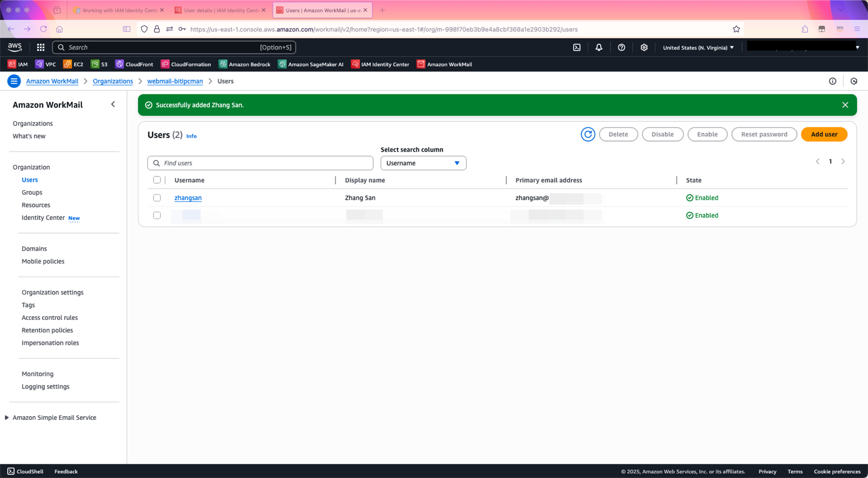Screen dimensions: 868x478
Task: Open the AWS help question mark menu
Action: 621,47
